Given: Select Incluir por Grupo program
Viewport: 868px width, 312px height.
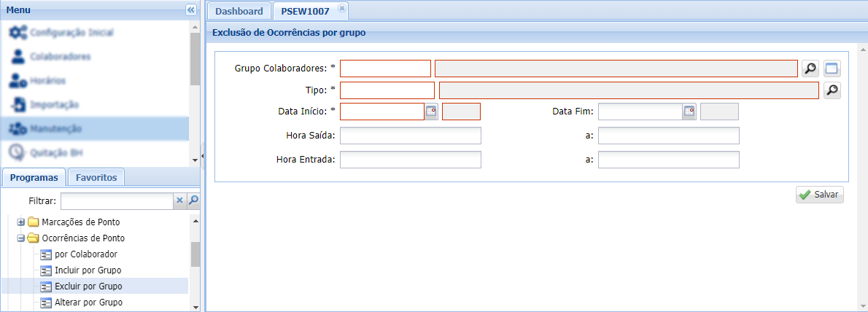Looking at the screenshot, I should click(88, 270).
